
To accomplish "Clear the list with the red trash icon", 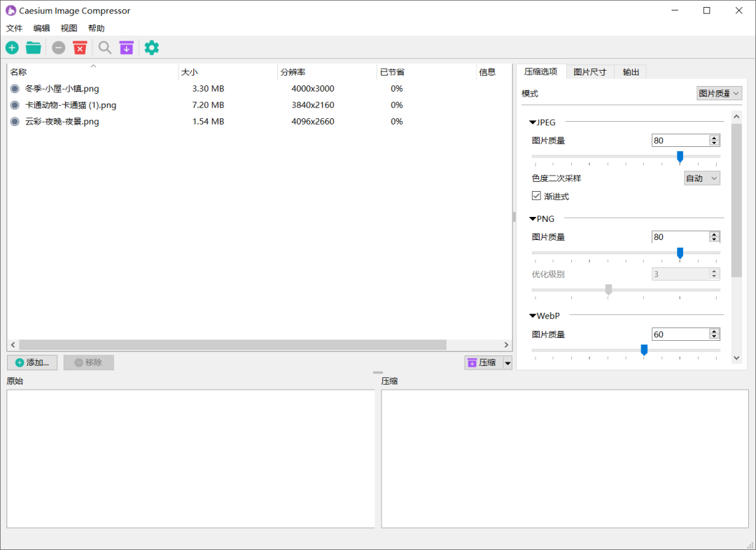I will (80, 48).
